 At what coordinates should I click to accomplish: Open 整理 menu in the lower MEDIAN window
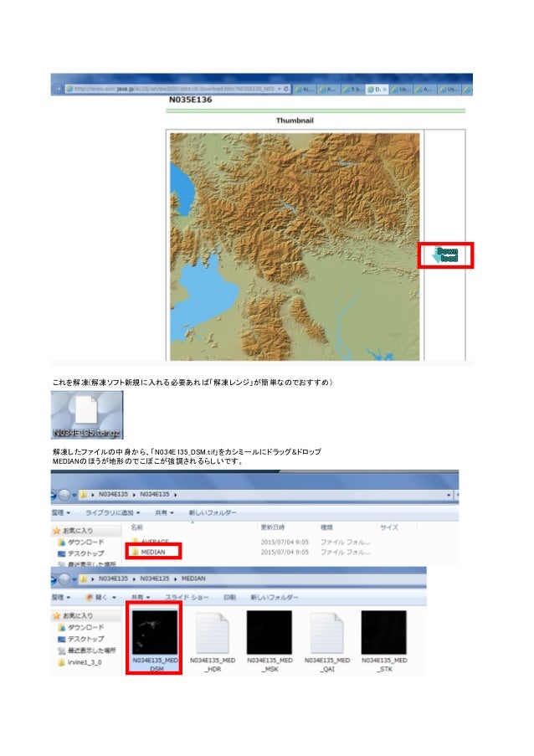click(61, 598)
